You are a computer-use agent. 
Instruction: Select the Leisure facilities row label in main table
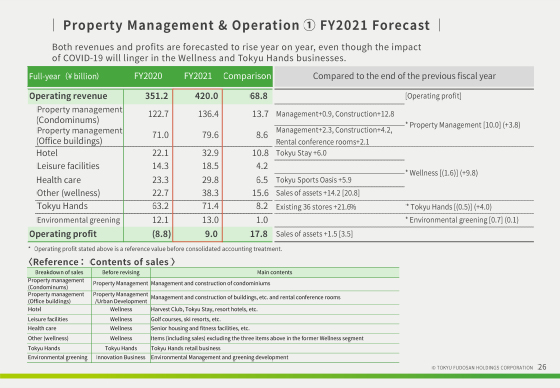(x=68, y=166)
